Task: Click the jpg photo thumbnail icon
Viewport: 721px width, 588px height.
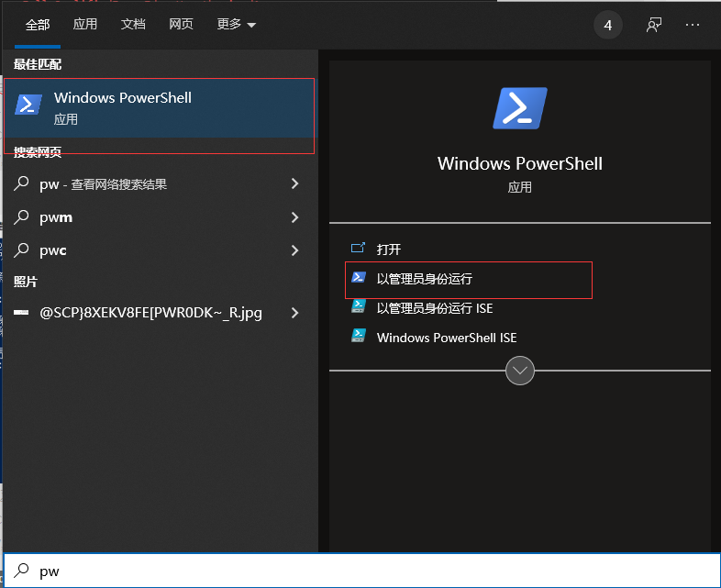Action: (21, 313)
